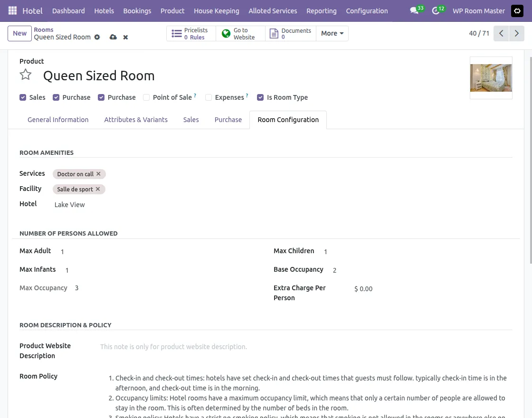Switch to the Attributes & Variants tab
The height and width of the screenshot is (418, 532).
[x=136, y=120]
